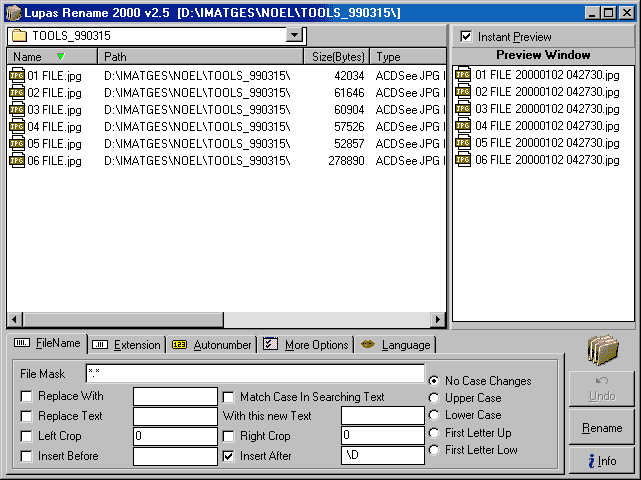Disable the Instant Preview checkbox

(466, 36)
